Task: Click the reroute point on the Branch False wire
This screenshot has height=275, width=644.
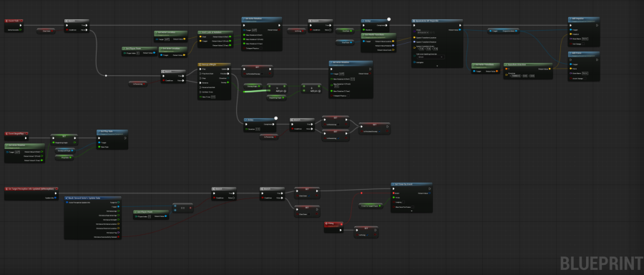Action: tap(106, 76)
